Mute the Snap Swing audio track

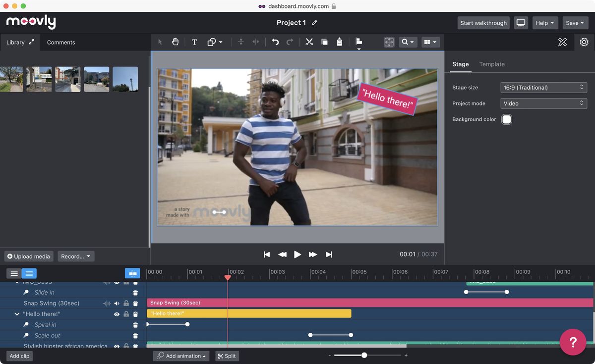tap(117, 303)
